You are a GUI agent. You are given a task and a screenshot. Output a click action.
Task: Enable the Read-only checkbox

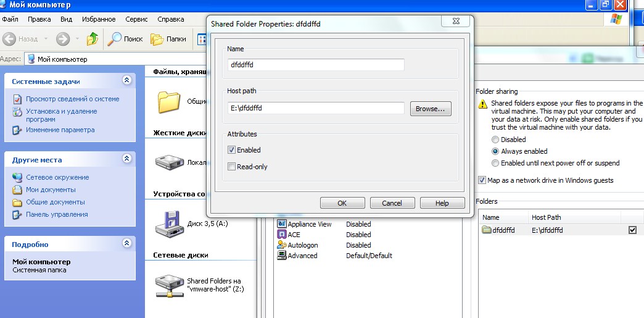(232, 167)
